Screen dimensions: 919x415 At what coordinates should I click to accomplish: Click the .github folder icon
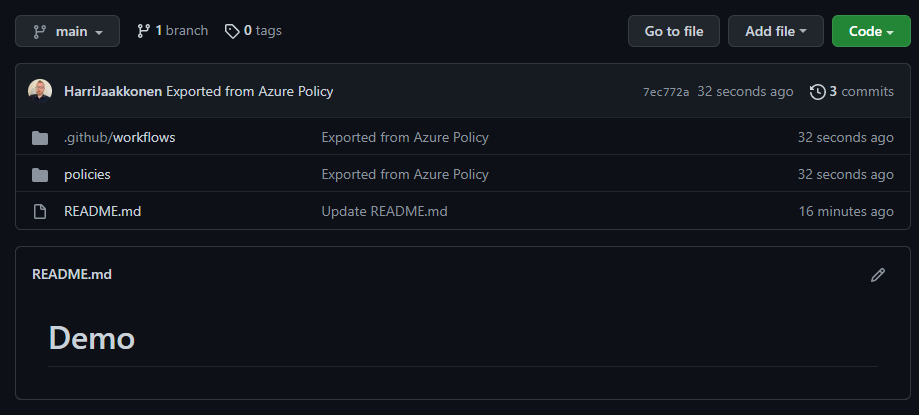40,137
